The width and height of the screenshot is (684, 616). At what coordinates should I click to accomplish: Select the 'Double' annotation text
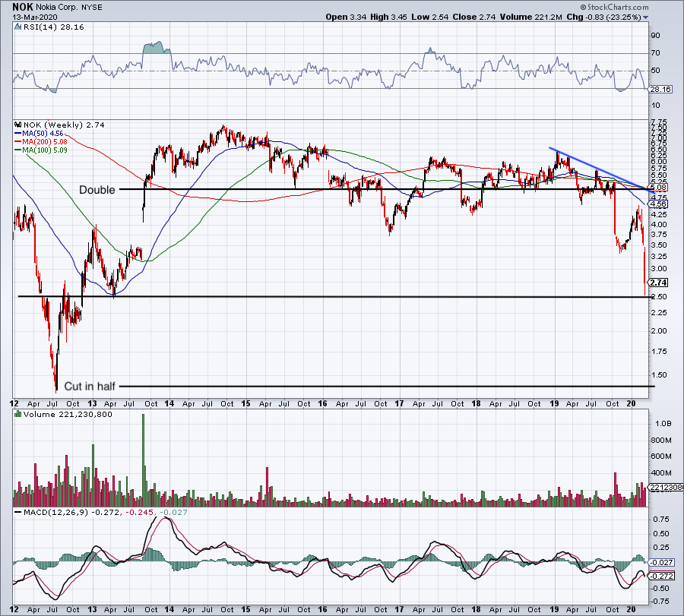(x=97, y=190)
